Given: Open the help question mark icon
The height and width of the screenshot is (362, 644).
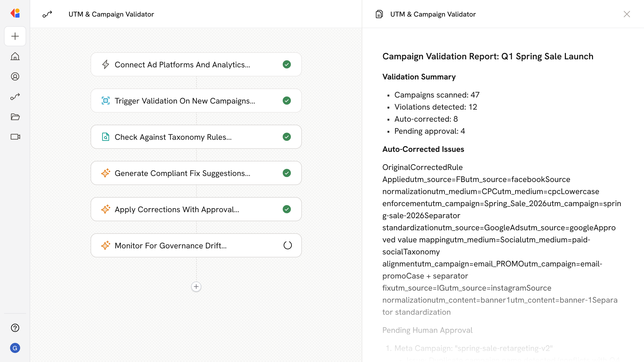Looking at the screenshot, I should click(15, 328).
